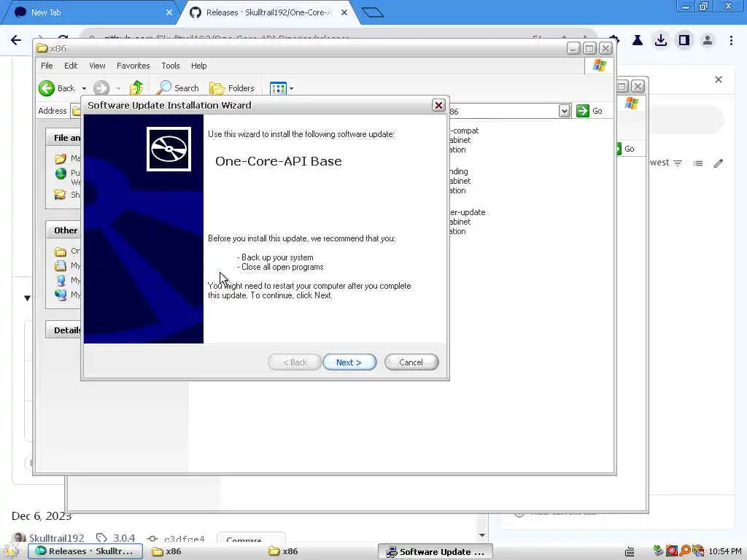
Task: Click the sort filter icon in side panel
Action: click(x=678, y=163)
